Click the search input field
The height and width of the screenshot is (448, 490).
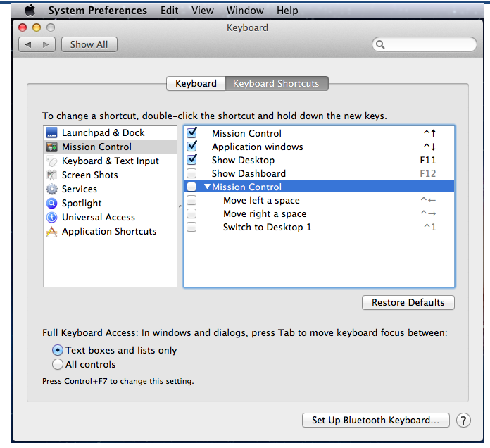pyautogui.click(x=425, y=44)
